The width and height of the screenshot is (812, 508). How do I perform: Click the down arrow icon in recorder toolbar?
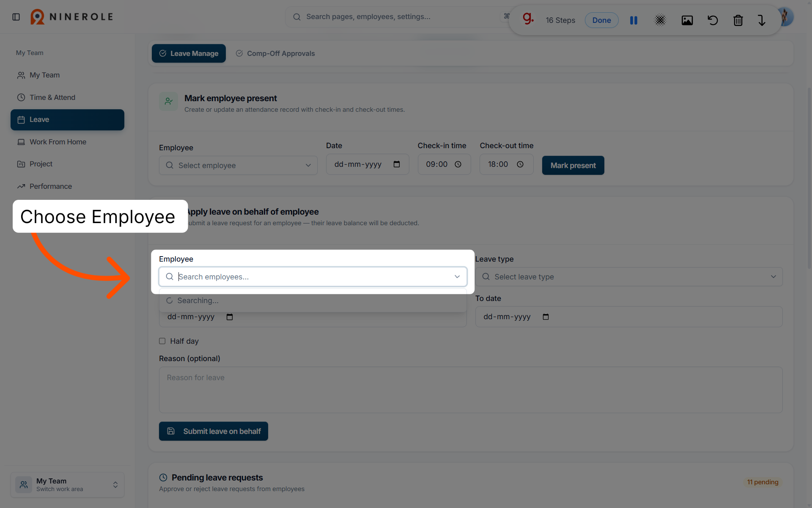coord(762,20)
